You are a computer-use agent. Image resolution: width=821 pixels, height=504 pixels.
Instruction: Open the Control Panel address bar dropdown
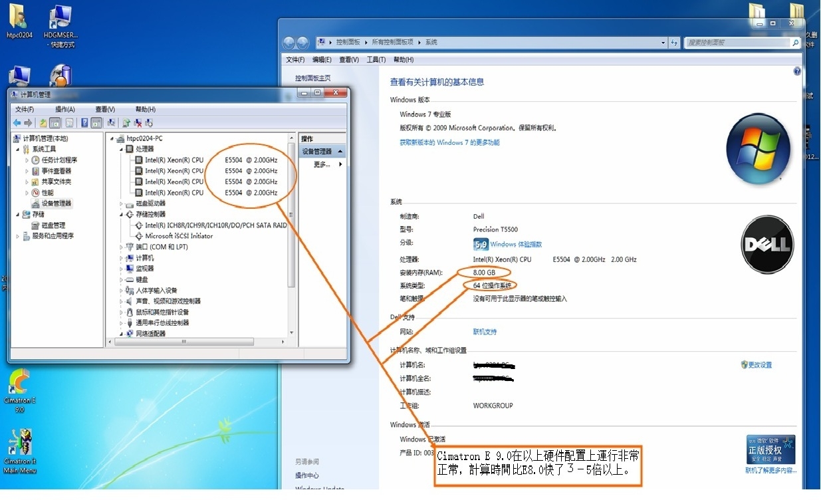point(663,43)
